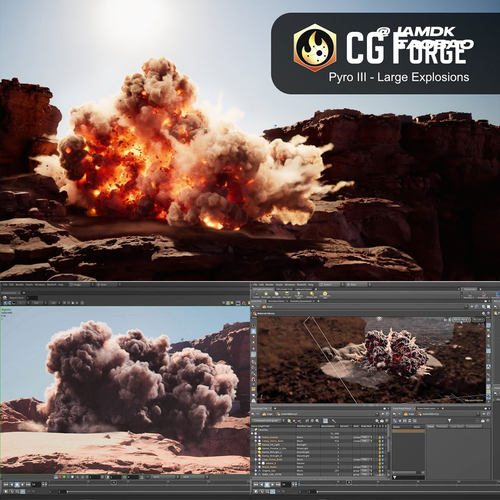Click the Stage icon in scene graph path bar
The image size is (500, 500).
point(264,414)
